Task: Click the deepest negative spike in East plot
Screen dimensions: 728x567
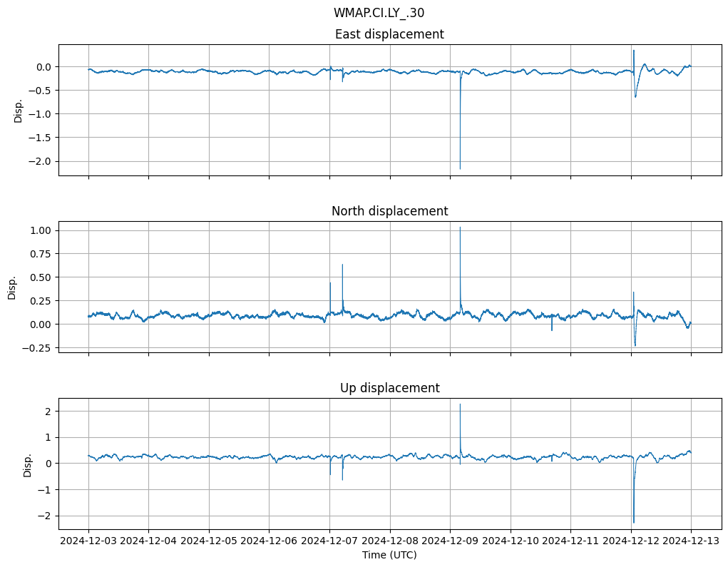Action: click(460, 168)
